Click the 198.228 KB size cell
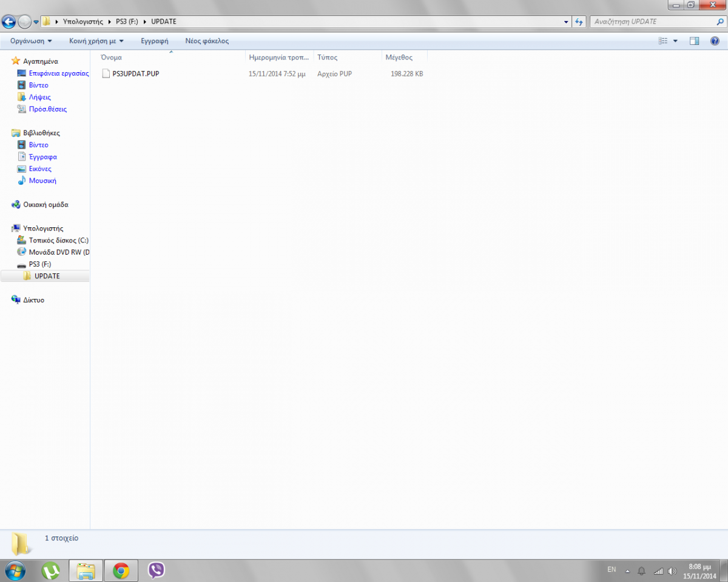This screenshot has height=582, width=728. (x=406, y=74)
